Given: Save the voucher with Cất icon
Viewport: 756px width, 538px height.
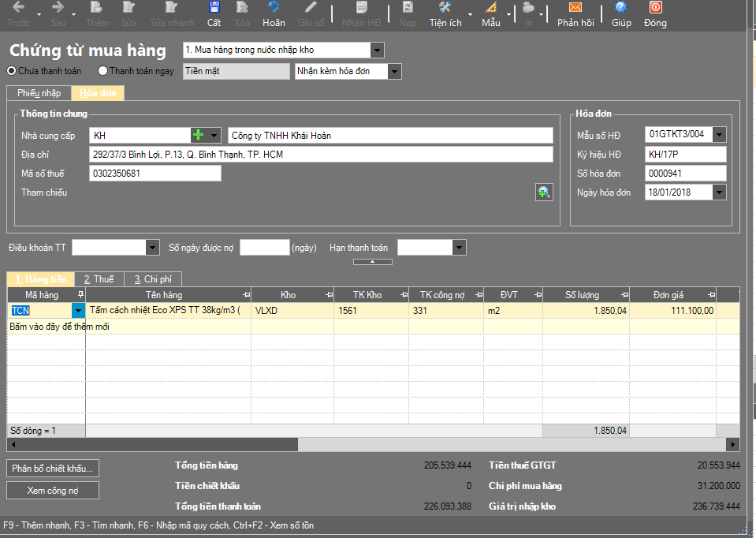Looking at the screenshot, I should (x=214, y=7).
